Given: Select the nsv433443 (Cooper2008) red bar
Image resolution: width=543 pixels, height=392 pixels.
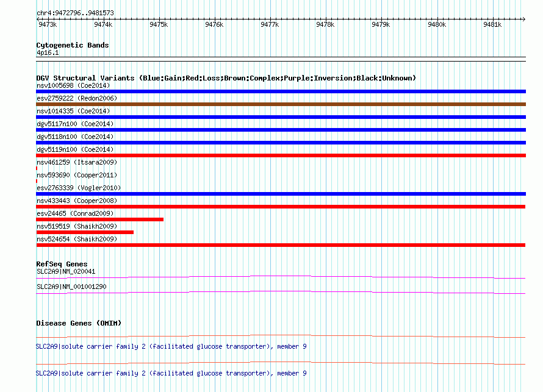Looking at the screenshot, I should click(x=281, y=207).
